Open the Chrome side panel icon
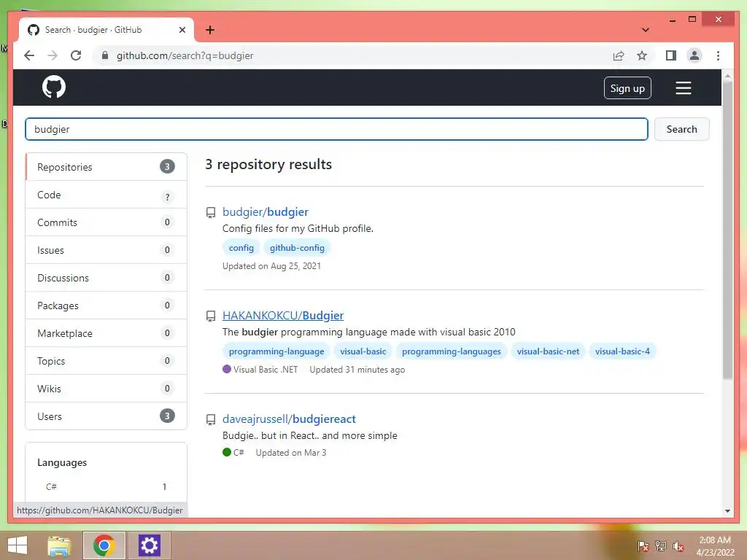Viewport: 747px width, 560px height. [x=671, y=55]
